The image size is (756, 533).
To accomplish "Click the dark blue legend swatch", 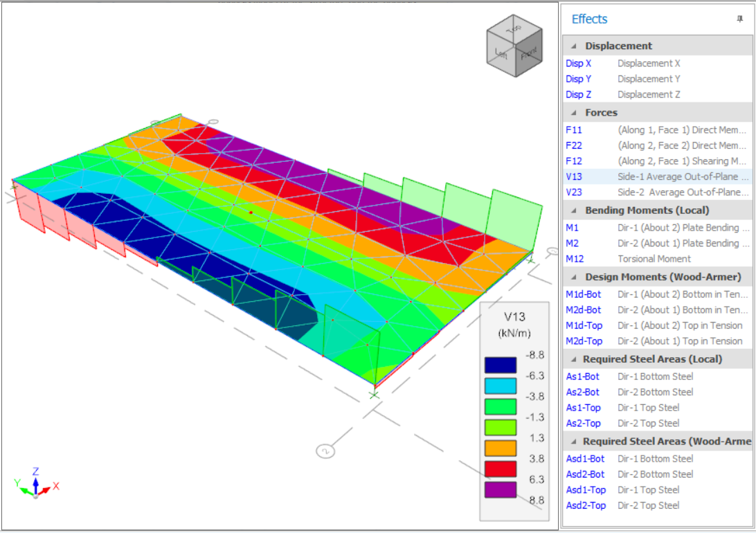I will (x=500, y=365).
